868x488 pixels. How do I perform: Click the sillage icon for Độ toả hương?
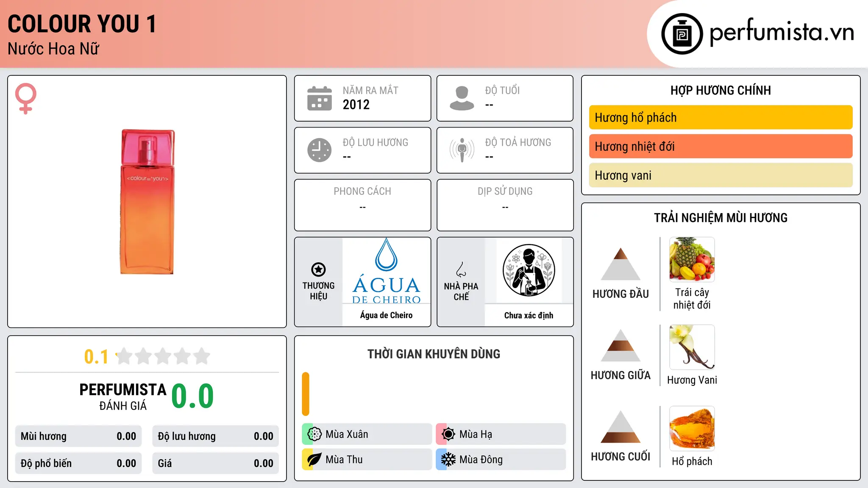pos(462,150)
